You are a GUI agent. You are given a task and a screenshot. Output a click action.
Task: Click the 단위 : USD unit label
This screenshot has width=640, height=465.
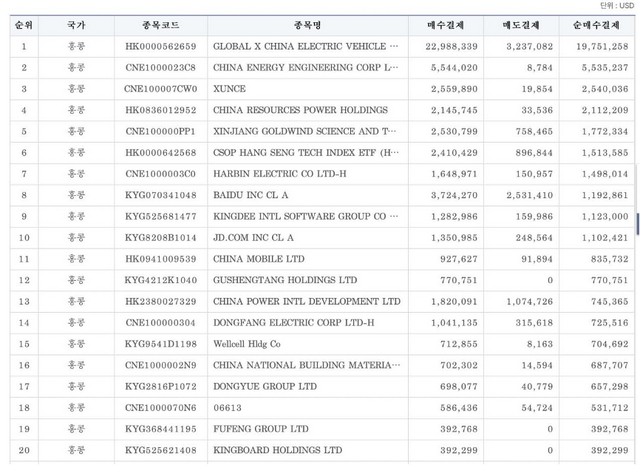click(x=617, y=5)
